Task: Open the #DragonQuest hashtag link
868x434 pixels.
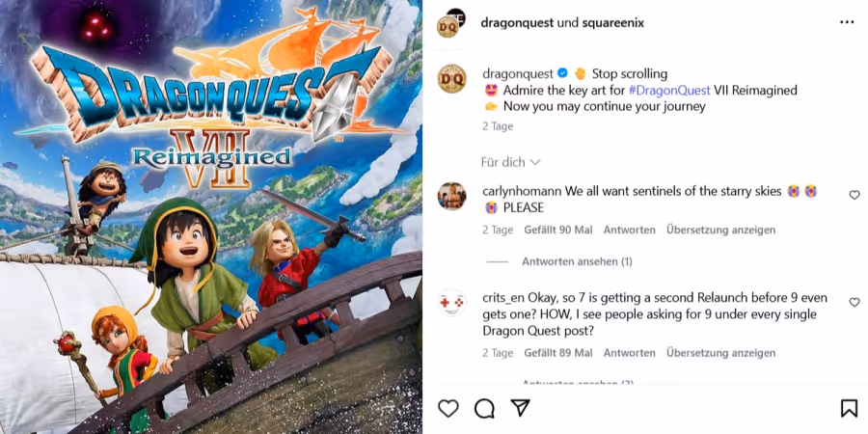Action: coord(669,91)
